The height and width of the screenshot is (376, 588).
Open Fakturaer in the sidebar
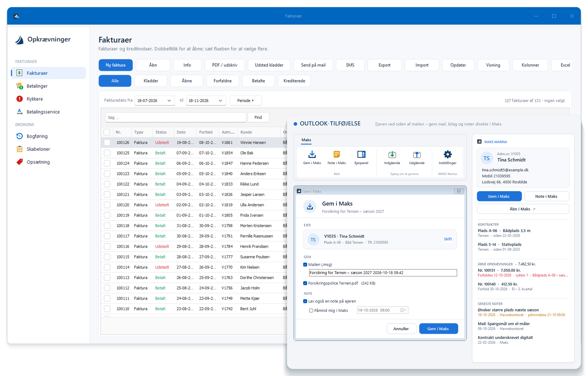(48, 73)
